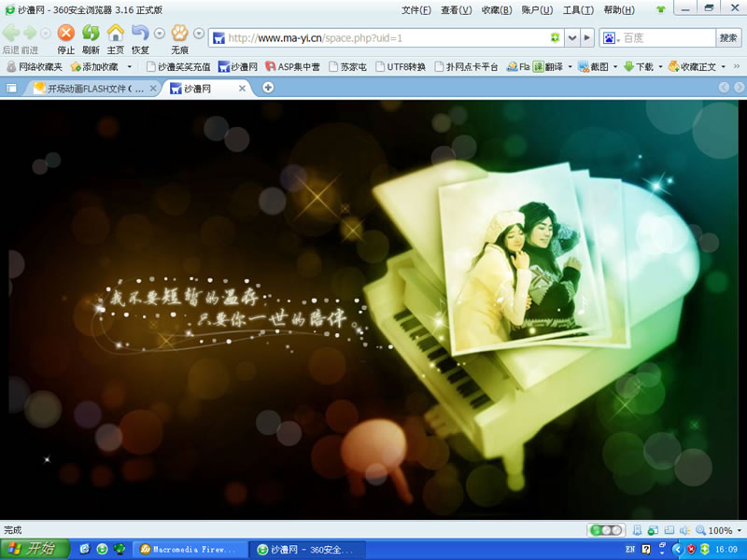Open the Baidu search engine selector
The image size is (747, 560).
point(611,38)
